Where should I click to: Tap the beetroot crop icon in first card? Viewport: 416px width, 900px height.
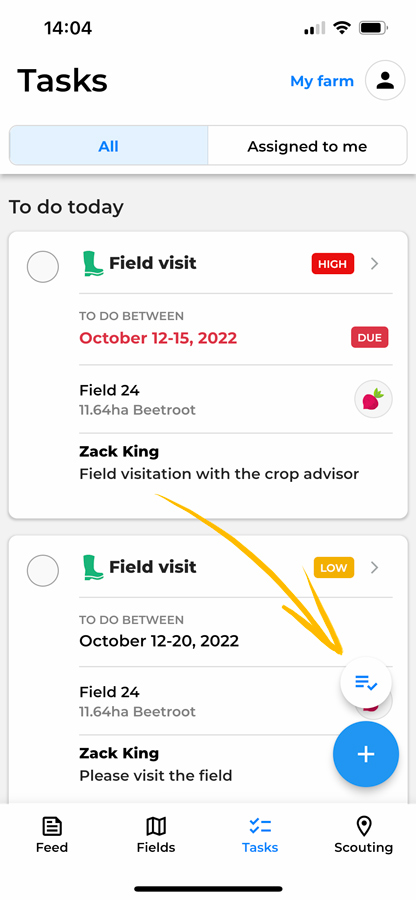[374, 399]
